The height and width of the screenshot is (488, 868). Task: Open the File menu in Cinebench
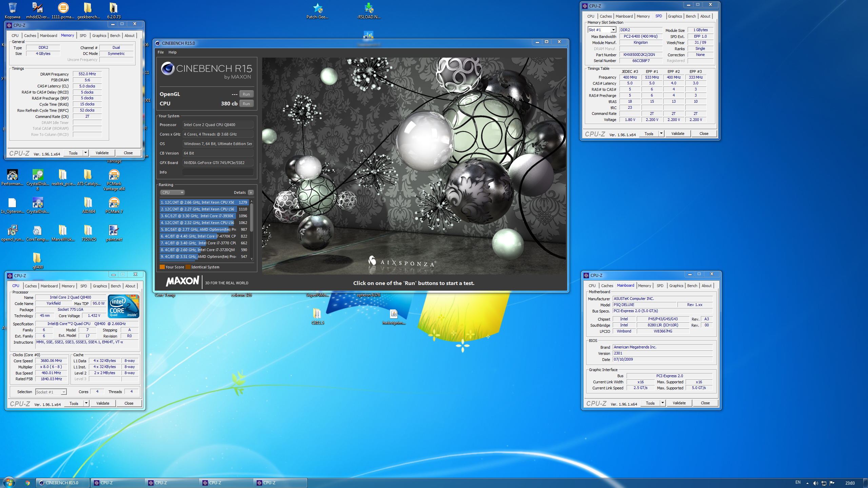(x=160, y=52)
